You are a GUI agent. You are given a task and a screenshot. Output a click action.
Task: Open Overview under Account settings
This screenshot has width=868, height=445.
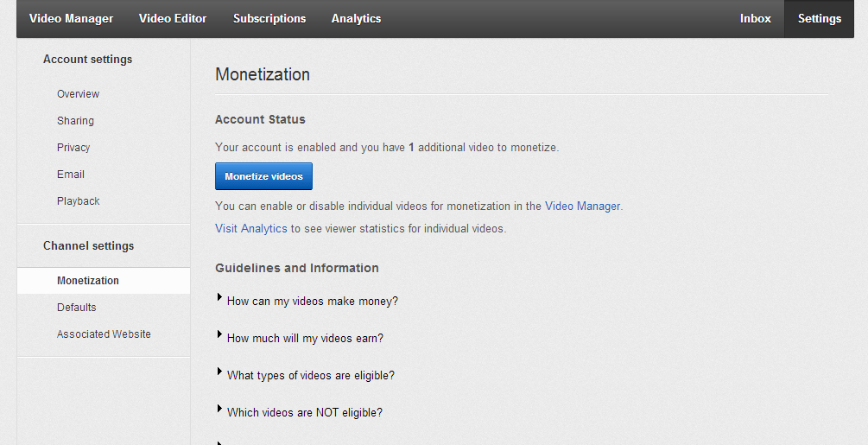(78, 94)
